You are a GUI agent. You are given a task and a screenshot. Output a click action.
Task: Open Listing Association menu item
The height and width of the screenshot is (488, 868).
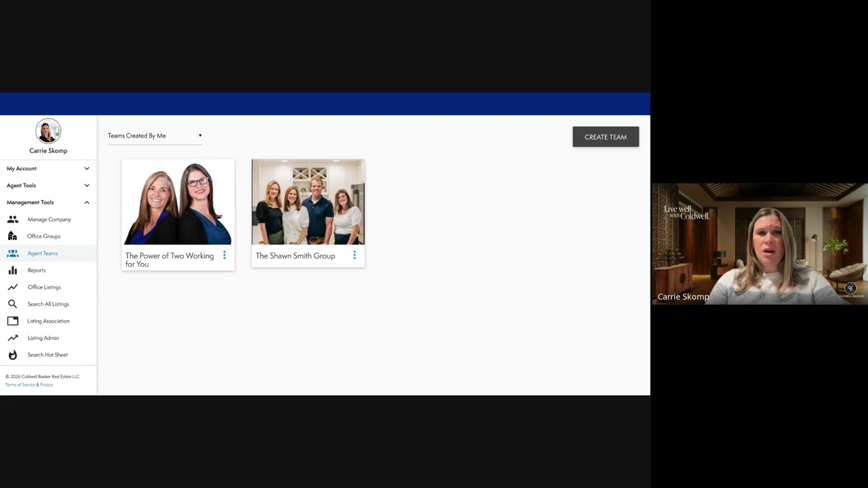click(48, 321)
